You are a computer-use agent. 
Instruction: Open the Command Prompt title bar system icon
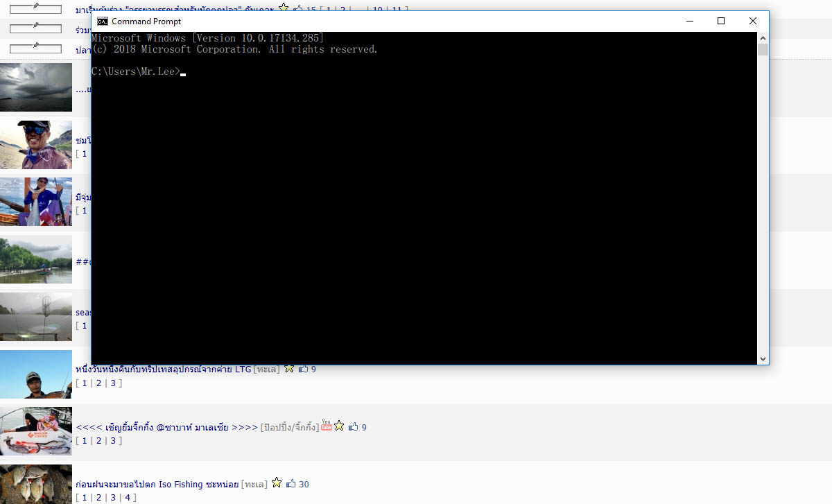(x=102, y=21)
